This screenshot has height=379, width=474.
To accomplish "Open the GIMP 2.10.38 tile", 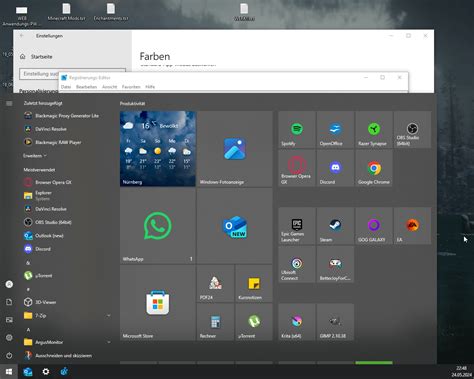I will point(335,322).
